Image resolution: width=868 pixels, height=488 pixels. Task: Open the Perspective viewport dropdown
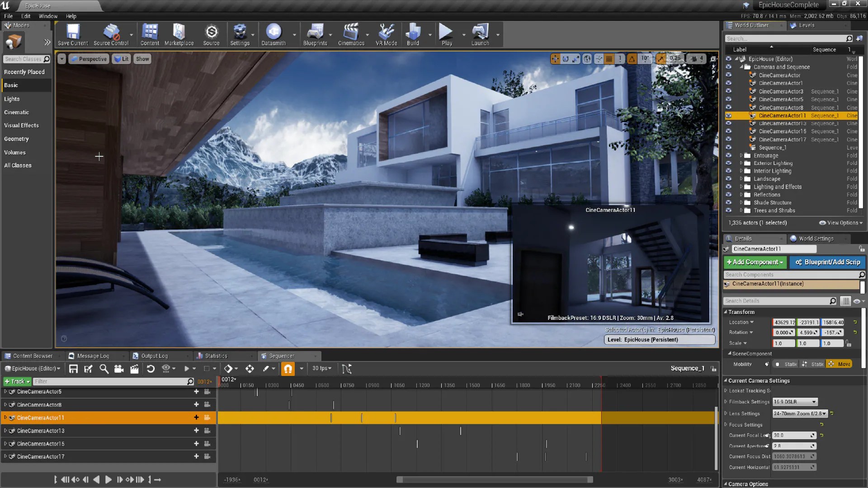coord(89,59)
